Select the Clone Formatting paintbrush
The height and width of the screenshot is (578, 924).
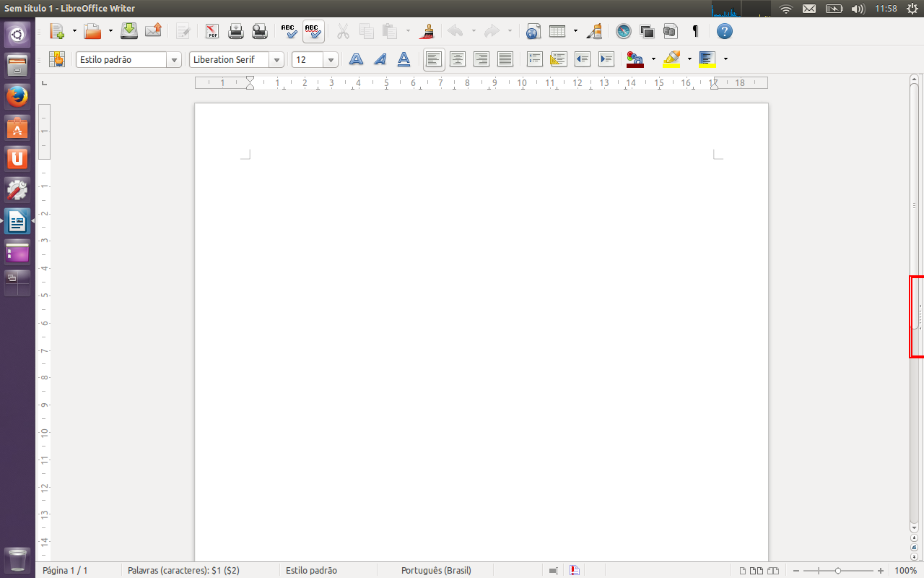(x=427, y=31)
